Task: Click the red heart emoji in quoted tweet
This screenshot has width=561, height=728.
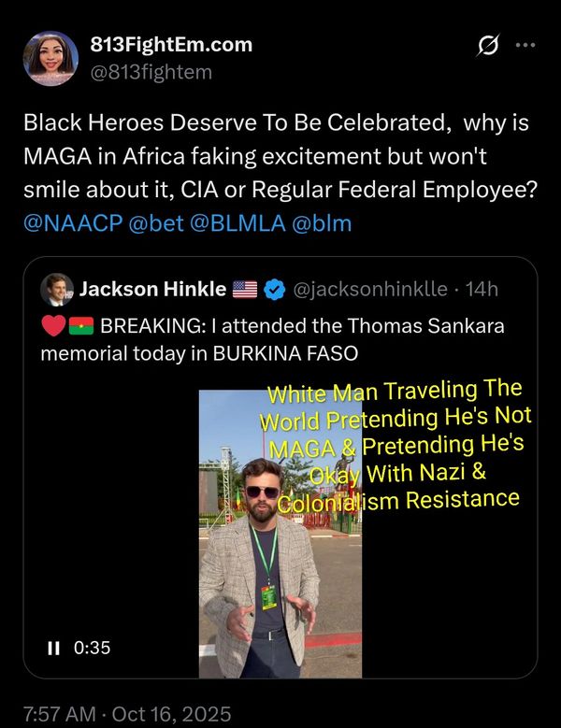Action: (53, 325)
